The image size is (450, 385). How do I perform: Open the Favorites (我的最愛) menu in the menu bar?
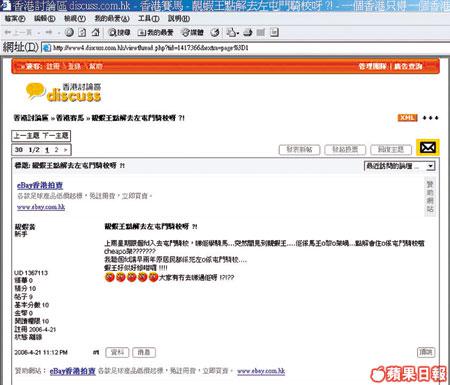112,19
